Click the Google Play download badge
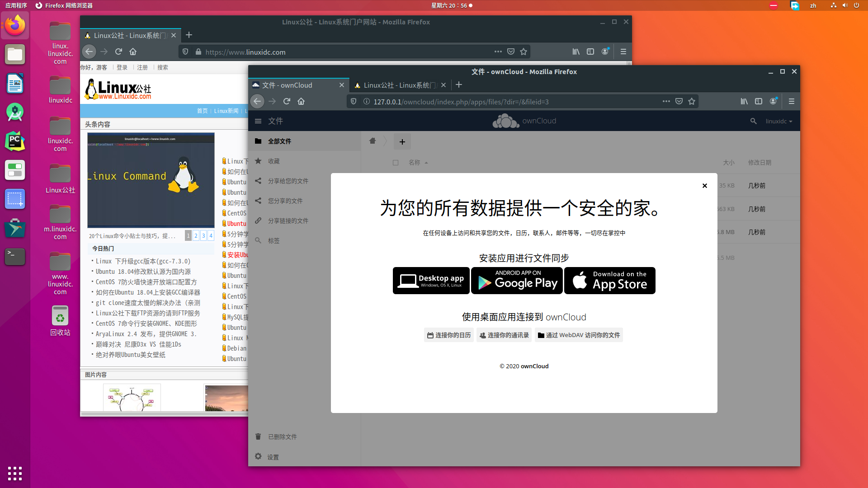This screenshot has width=868, height=488. tap(517, 280)
